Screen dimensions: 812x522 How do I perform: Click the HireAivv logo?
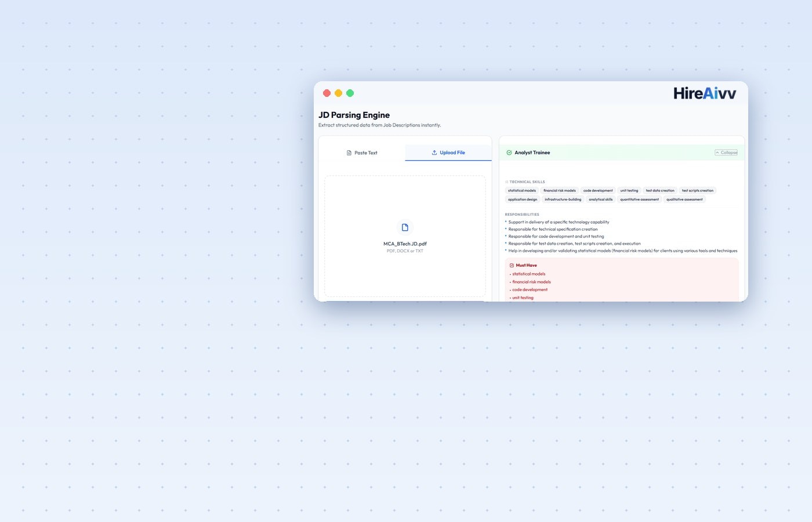pos(705,93)
